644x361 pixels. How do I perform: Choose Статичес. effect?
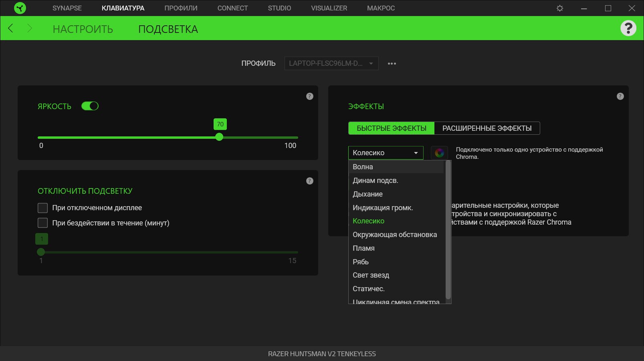point(396,289)
